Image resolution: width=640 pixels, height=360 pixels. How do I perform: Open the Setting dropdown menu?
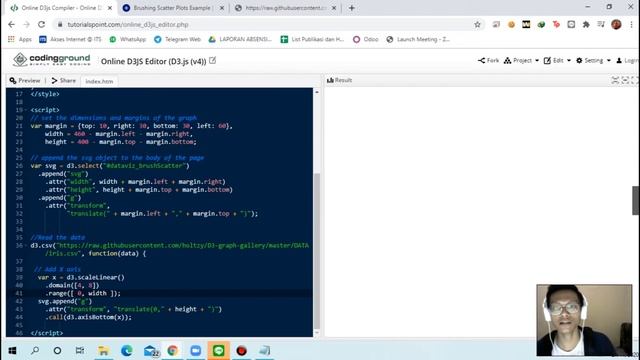[593, 60]
